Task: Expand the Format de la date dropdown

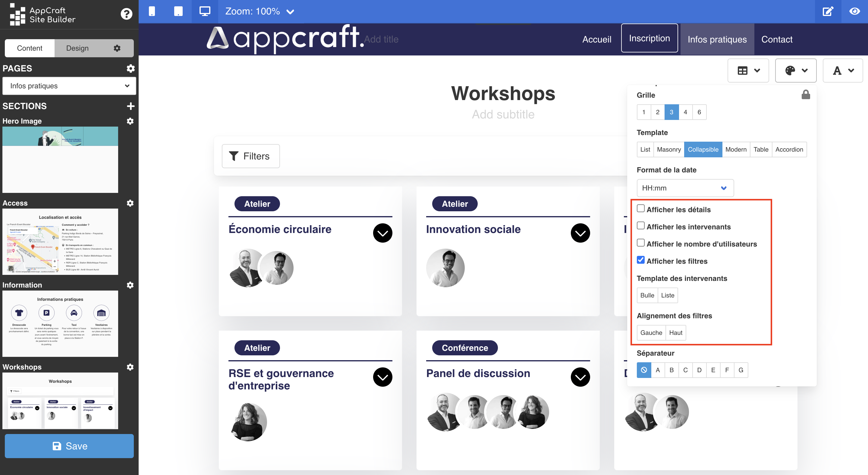Action: [683, 188]
